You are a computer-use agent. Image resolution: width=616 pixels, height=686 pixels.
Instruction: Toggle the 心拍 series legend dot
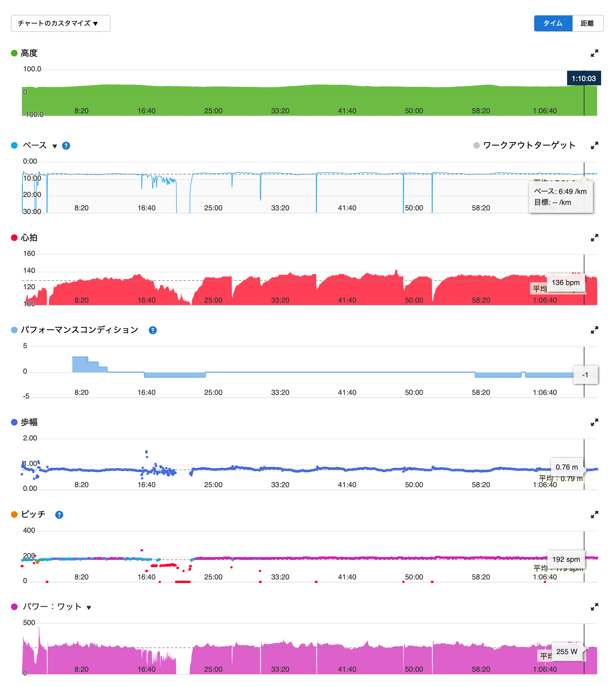pyautogui.click(x=14, y=238)
